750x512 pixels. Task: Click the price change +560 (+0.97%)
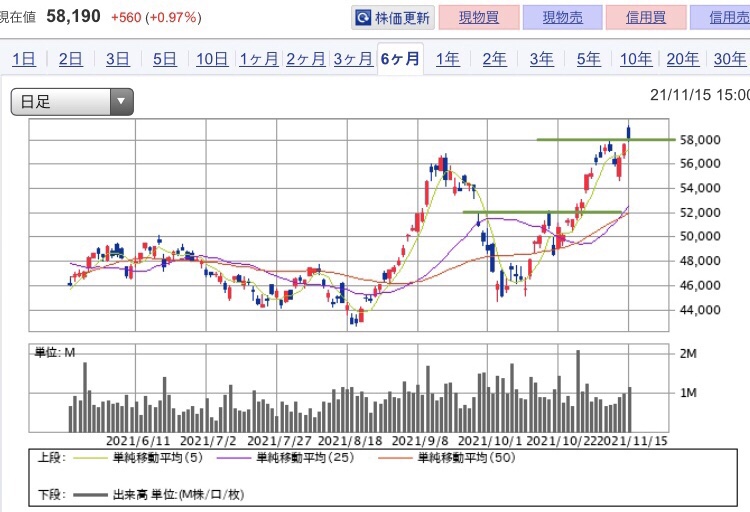(x=156, y=18)
